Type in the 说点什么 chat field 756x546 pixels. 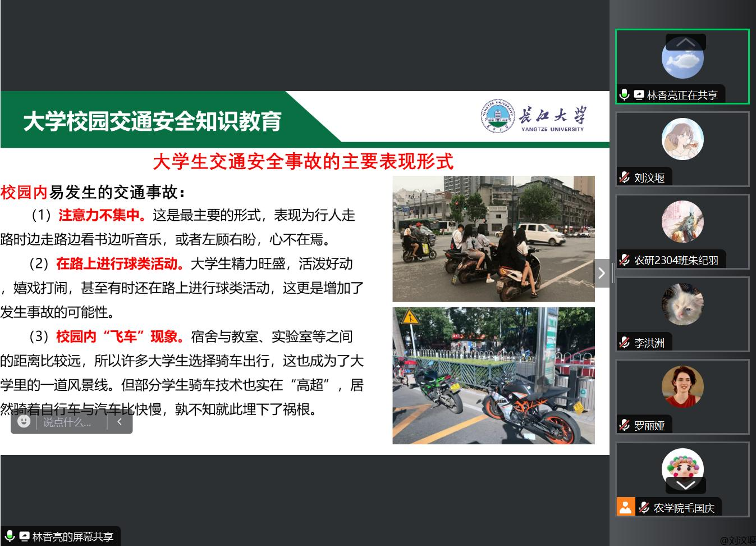coord(67,422)
